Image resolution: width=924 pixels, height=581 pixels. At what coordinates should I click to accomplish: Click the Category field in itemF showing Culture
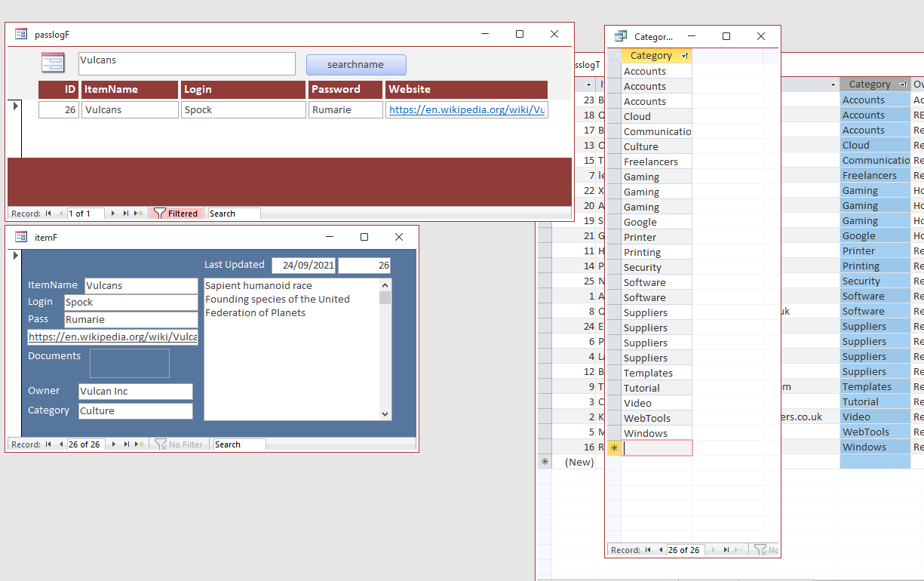point(136,410)
